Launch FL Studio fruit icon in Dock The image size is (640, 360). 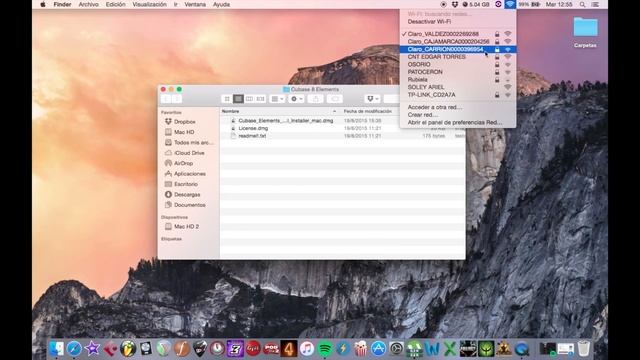tap(128, 349)
